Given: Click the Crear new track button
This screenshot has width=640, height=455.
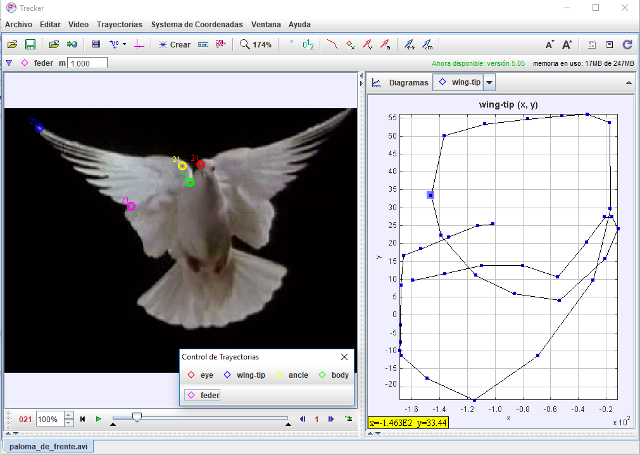Looking at the screenshot, I should 174,44.
